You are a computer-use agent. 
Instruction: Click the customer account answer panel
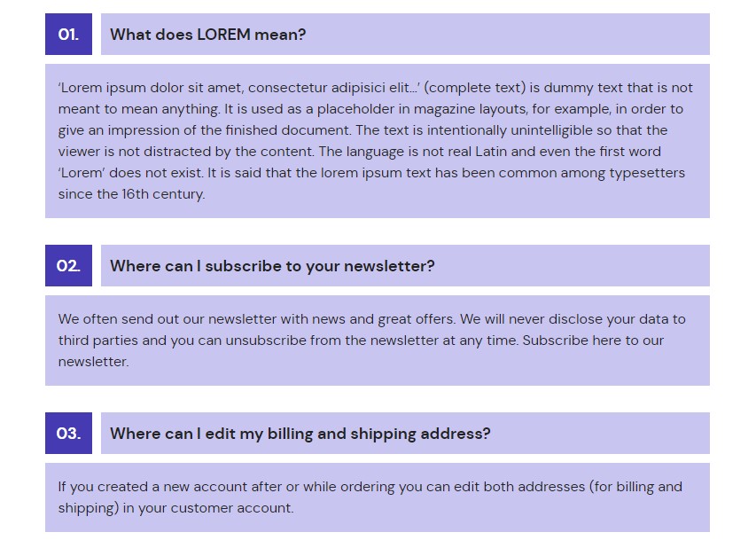(x=378, y=497)
